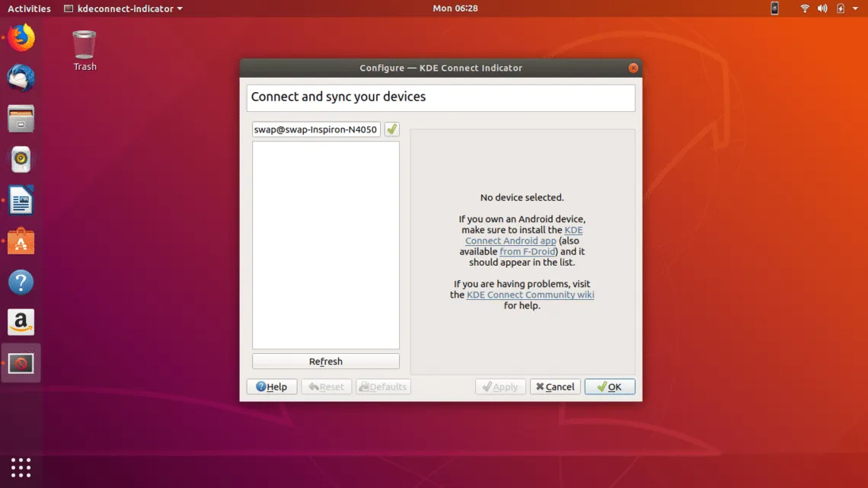Click the Cancel button
This screenshot has width=868, height=488.
(x=555, y=387)
